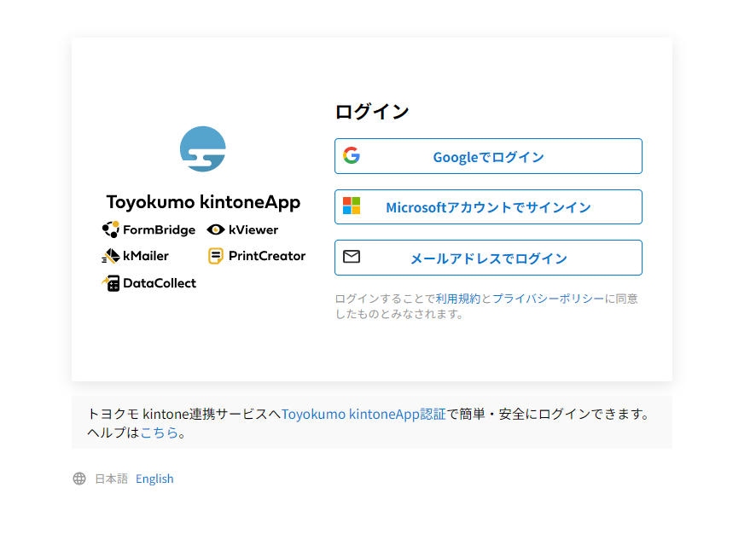Click the kViewer eye icon
Screen dimensions: 756x534
click(x=216, y=229)
